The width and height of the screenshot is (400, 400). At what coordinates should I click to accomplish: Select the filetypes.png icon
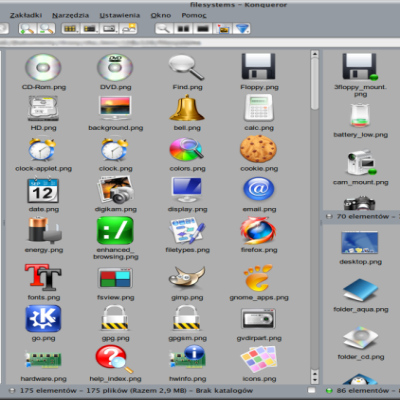(187, 231)
